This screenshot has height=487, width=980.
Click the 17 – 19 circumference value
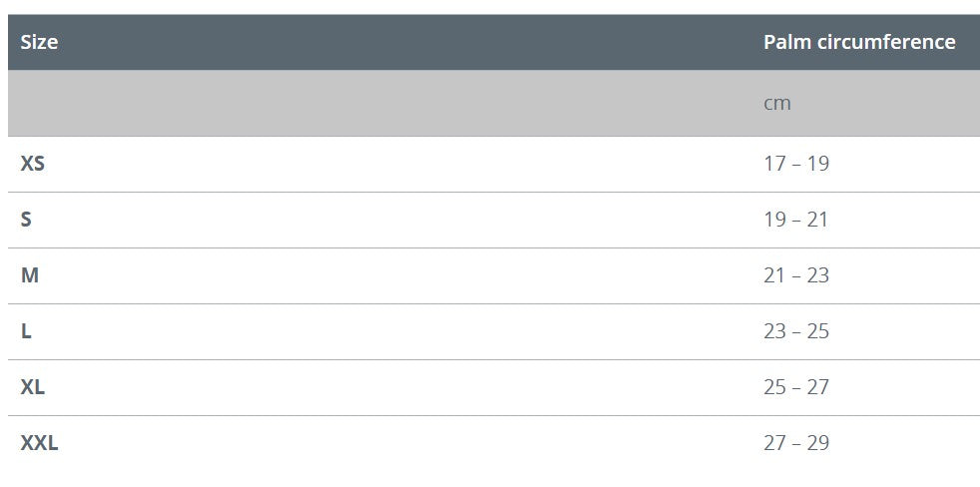pyautogui.click(x=796, y=164)
